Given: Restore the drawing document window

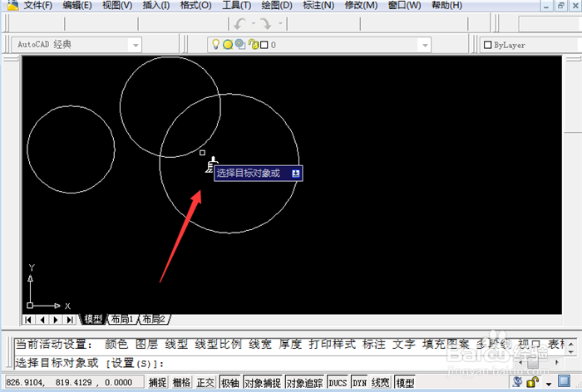Looking at the screenshot, I should point(561,6).
